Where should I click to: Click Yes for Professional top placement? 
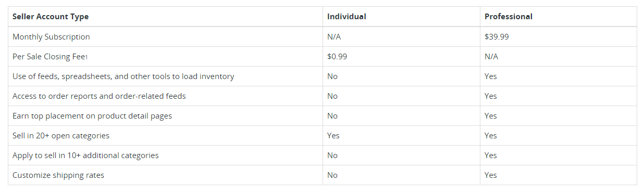coord(491,116)
